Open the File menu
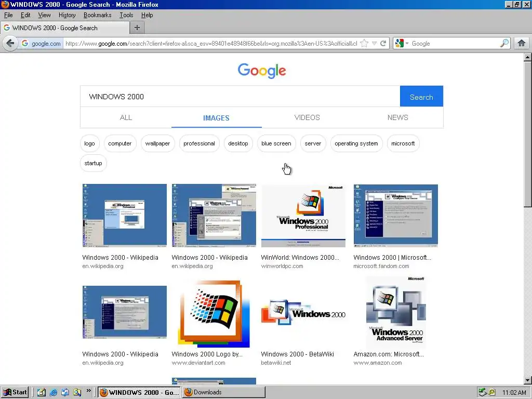Image resolution: width=532 pixels, height=399 pixels. click(x=8, y=15)
